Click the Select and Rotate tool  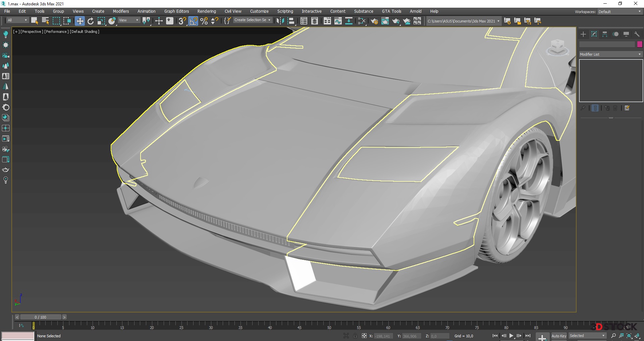coord(91,21)
